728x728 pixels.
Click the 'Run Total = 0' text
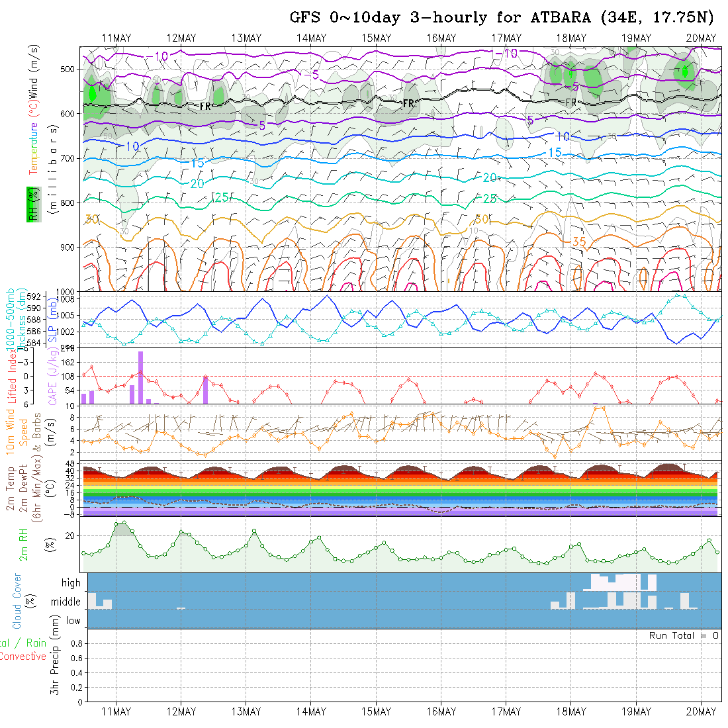tap(684, 635)
